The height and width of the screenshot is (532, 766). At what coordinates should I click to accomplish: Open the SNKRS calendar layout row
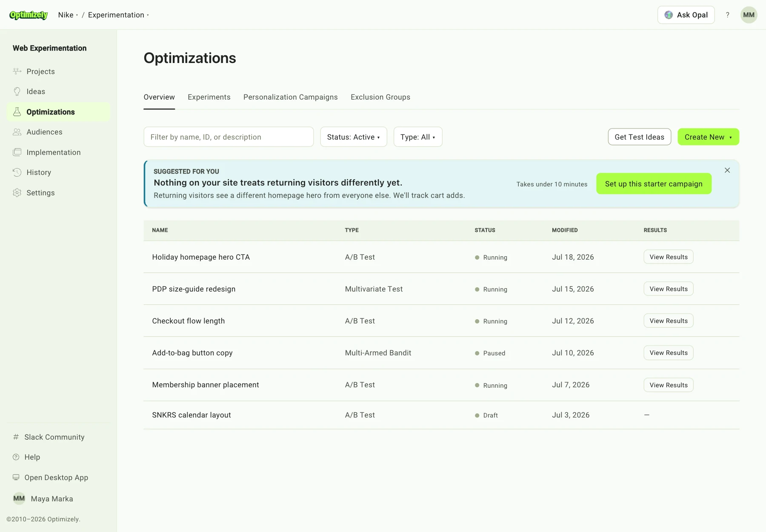442,415
